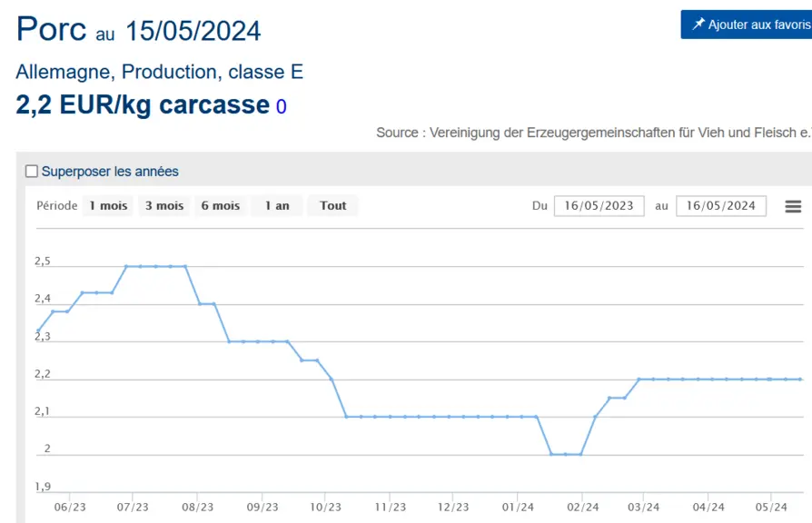Edit the au end date field
The height and width of the screenshot is (523, 812).
721,205
